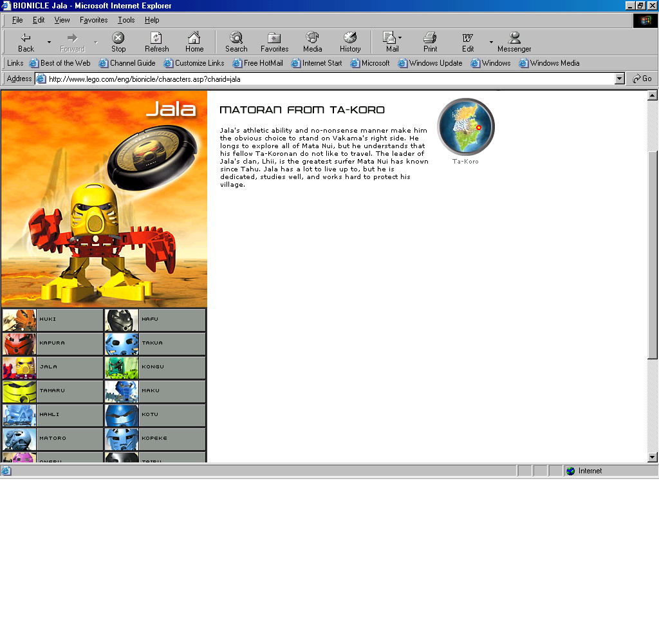The height and width of the screenshot is (644, 659).
Task: Select the Kopeke character thumbnail
Action: point(122,439)
